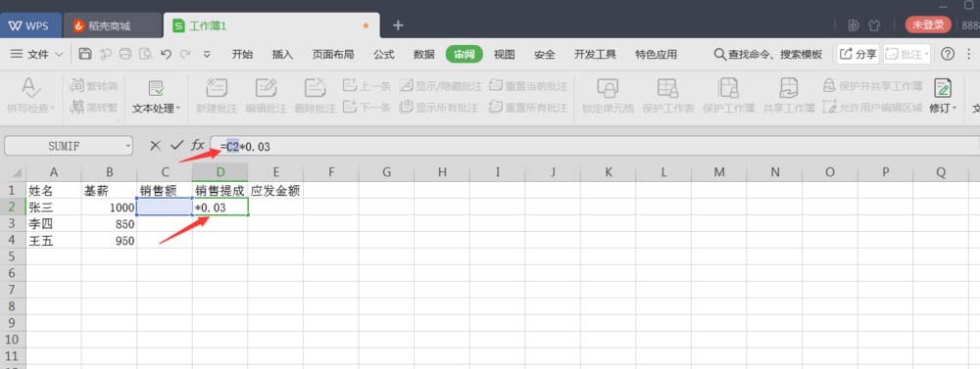Click the 简转繁 conversion button
Viewport: 980px width, 369px height.
pos(94,108)
